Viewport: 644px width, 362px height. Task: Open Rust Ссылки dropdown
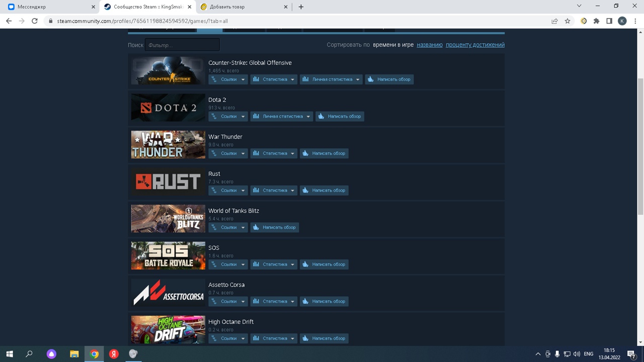pos(228,190)
